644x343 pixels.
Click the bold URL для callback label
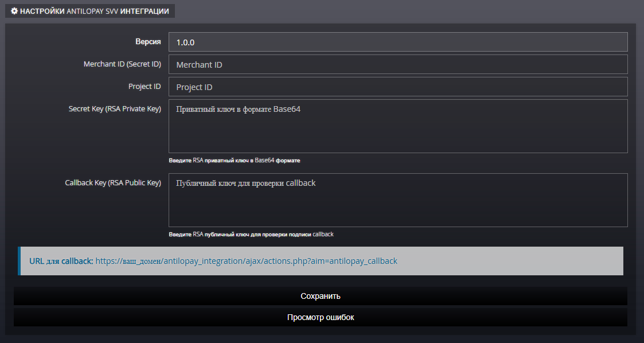[61, 261]
